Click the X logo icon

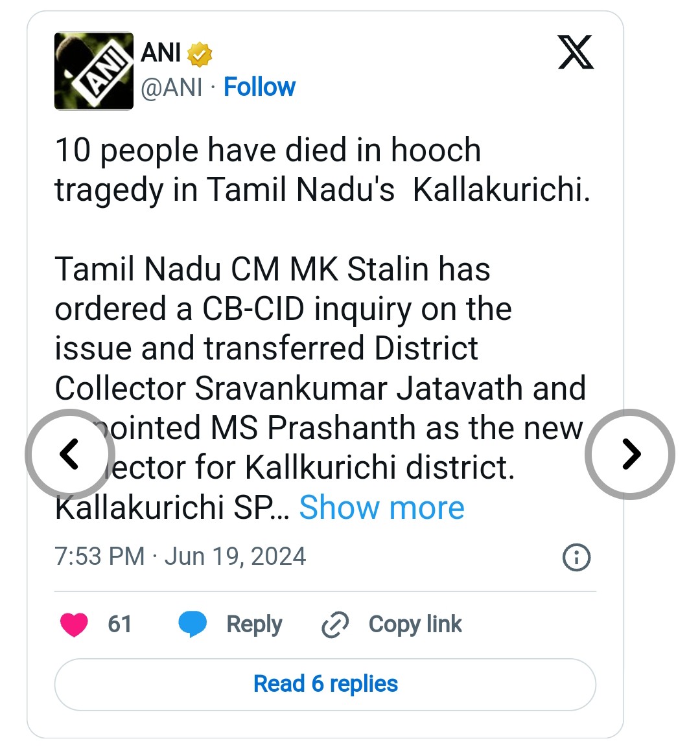[x=576, y=53]
